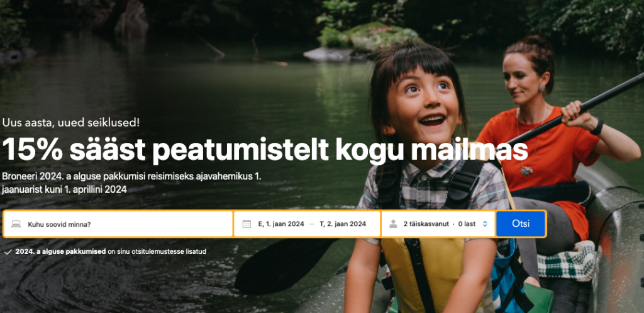Image resolution: width=644 pixels, height=313 pixels.
Task: Click the 'Uus aasta, uued seiklused!' tagline
Action: pos(70,123)
